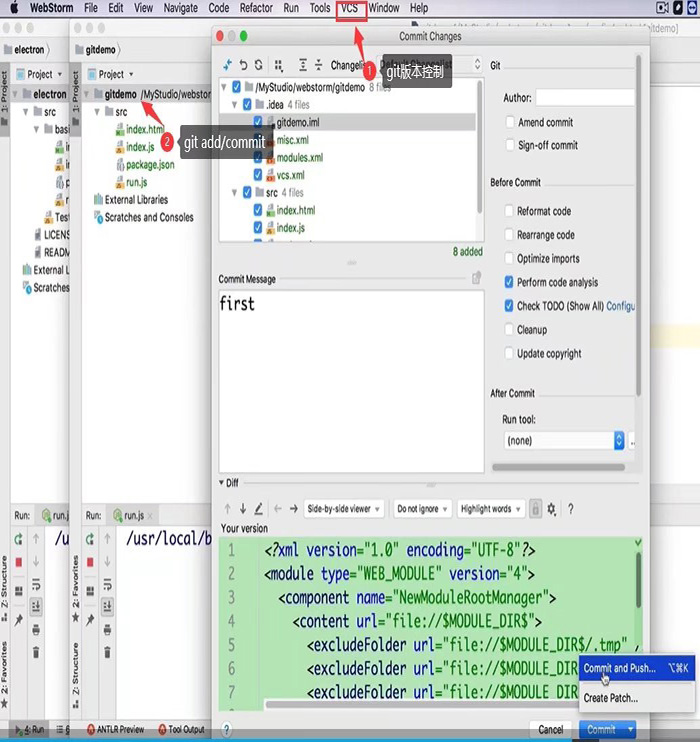700x742 pixels.
Task: Click the edit source pencil icon in Diff toolbar
Action: (258, 509)
